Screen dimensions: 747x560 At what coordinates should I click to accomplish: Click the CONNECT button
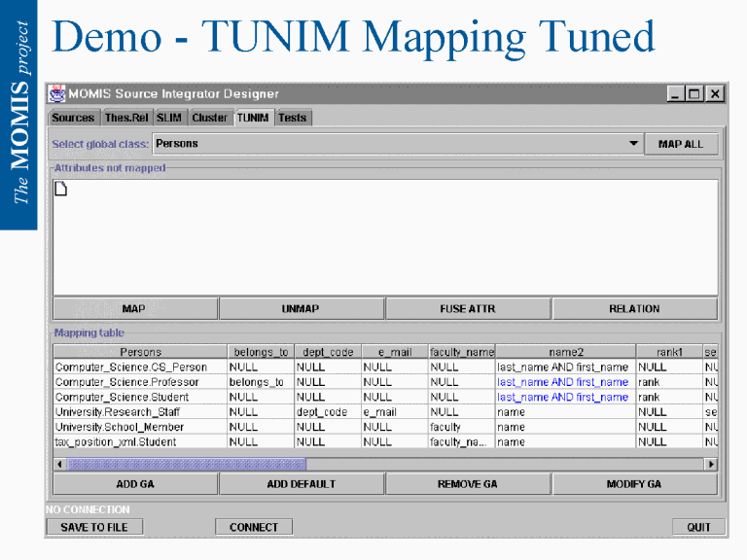254,527
